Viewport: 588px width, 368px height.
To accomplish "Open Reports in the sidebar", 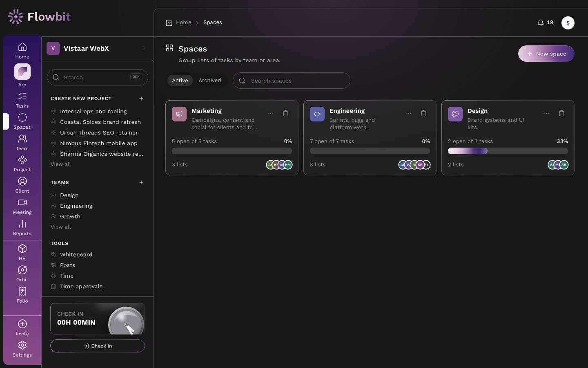I will (22, 228).
